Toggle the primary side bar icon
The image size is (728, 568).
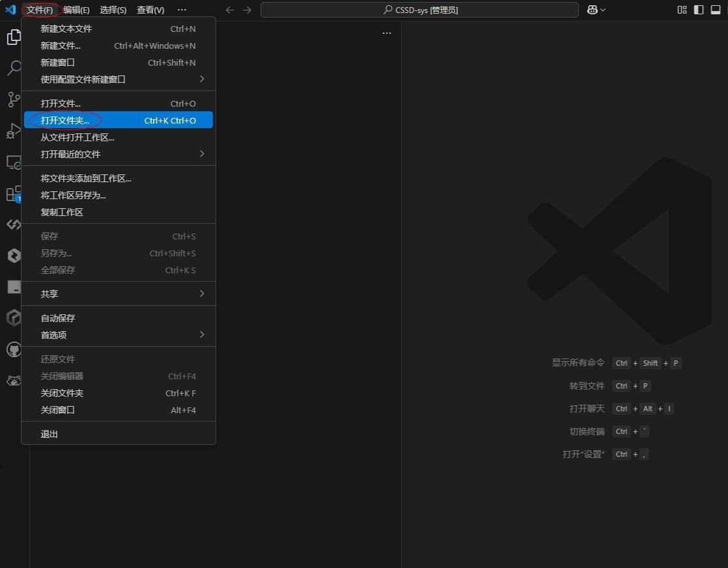tap(698, 10)
